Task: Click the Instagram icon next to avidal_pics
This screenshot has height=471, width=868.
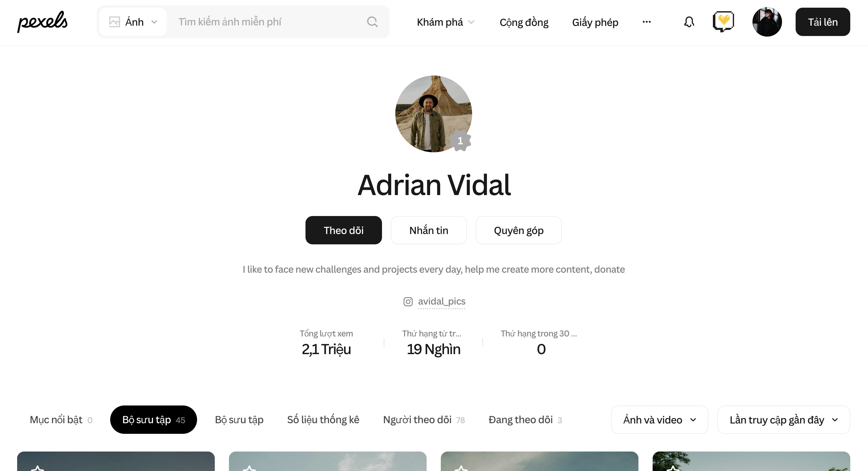Action: coord(408,301)
